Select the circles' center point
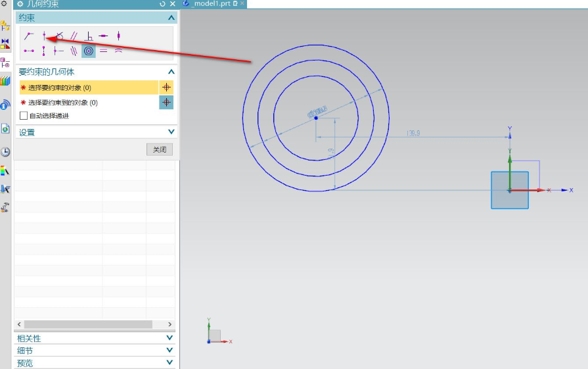588x369 pixels. [x=316, y=118]
